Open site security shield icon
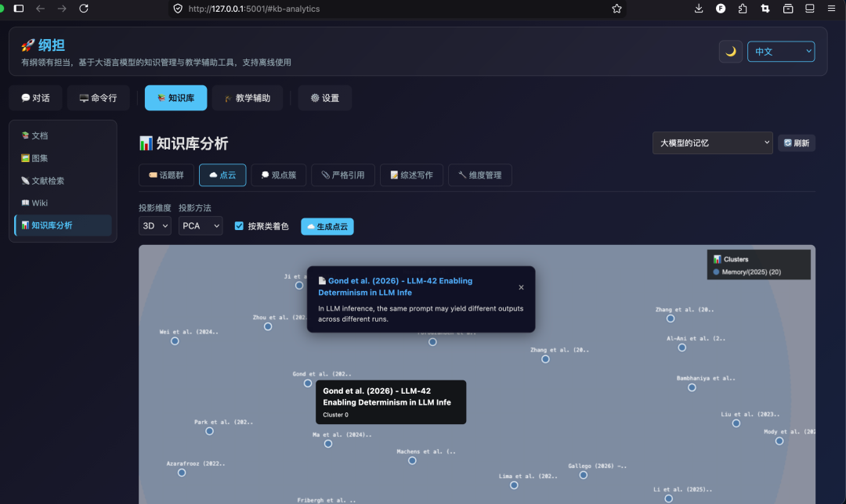The image size is (846, 504). pyautogui.click(x=178, y=9)
